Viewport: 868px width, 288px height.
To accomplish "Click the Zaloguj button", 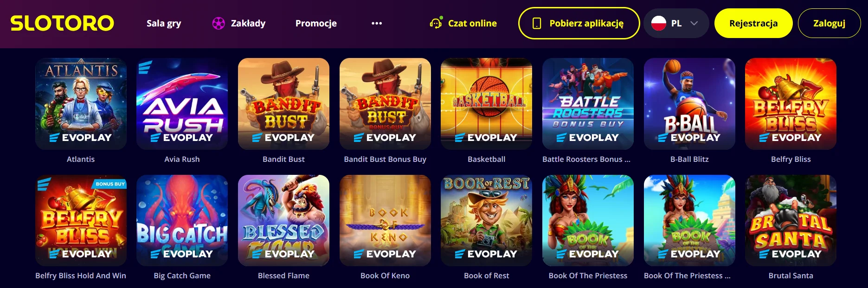I will (829, 22).
